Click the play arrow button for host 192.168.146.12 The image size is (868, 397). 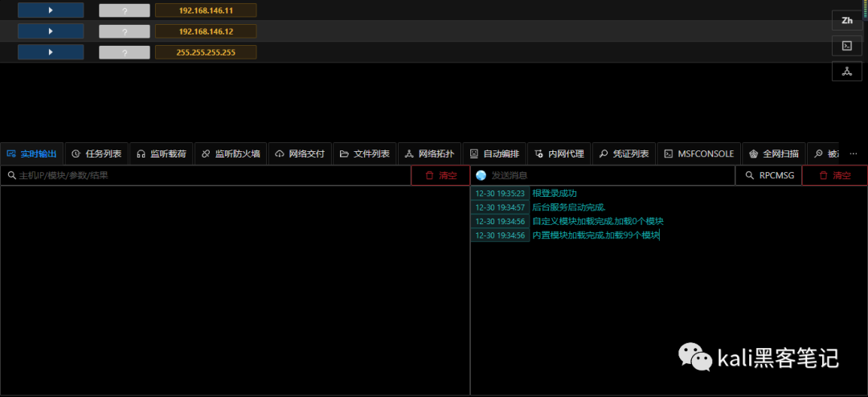[51, 31]
